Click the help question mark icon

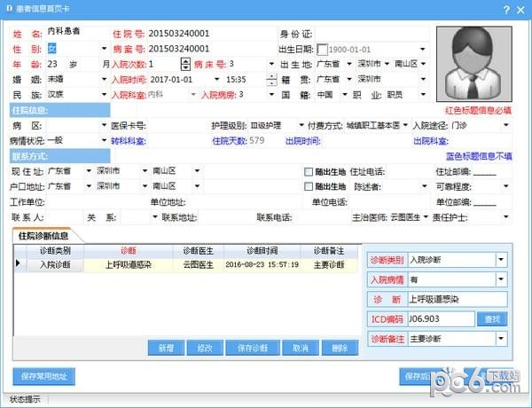pyautogui.click(x=507, y=10)
